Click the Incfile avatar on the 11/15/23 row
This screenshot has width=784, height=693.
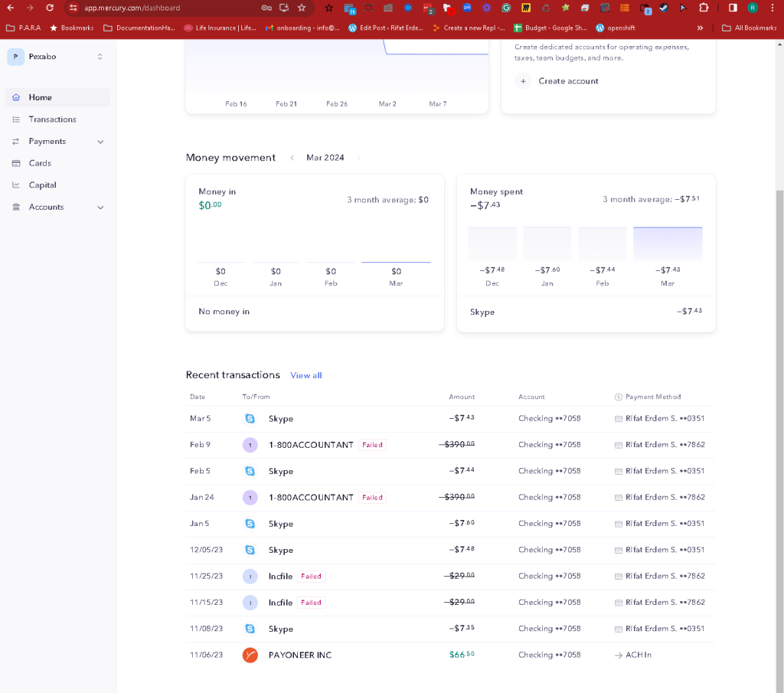coord(250,603)
